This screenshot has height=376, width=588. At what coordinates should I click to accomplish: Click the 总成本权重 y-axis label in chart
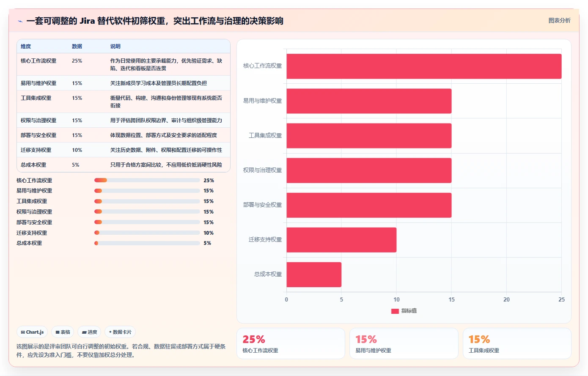point(268,274)
